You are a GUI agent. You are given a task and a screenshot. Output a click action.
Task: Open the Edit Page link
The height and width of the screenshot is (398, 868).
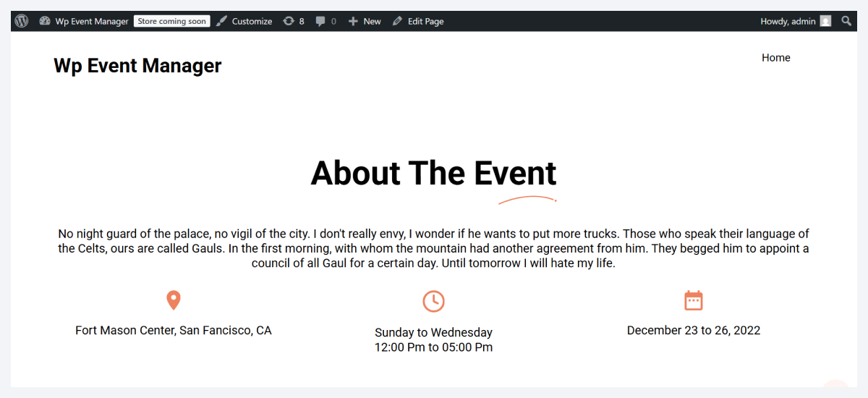[x=425, y=21]
